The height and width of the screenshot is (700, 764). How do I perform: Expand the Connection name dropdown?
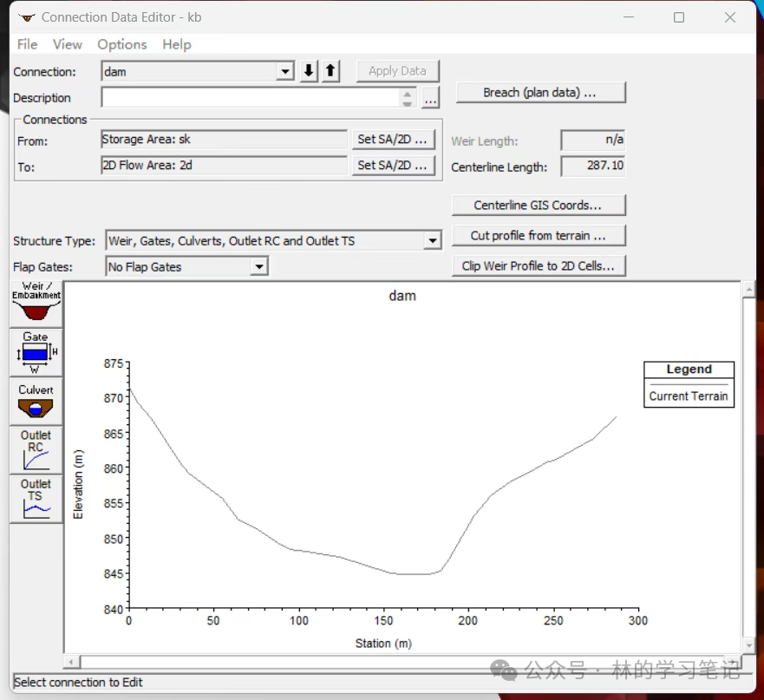[x=286, y=72]
